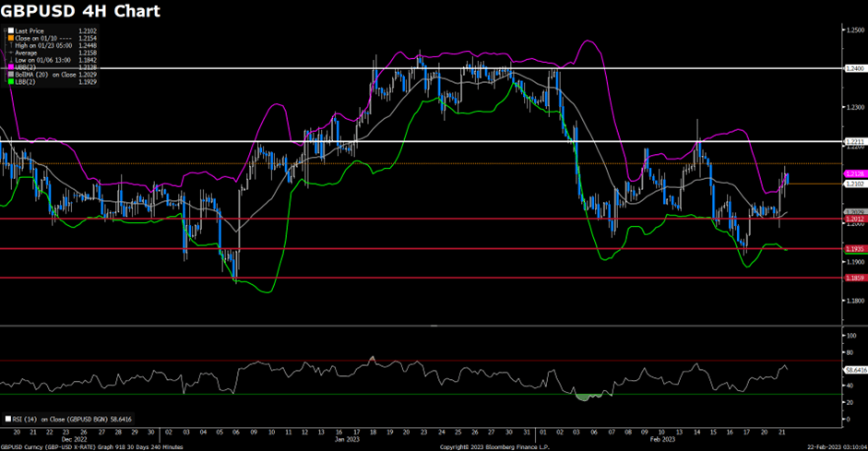The height and width of the screenshot is (451, 868).
Task: Select the High on 01/23 legend marker
Action: point(9,45)
